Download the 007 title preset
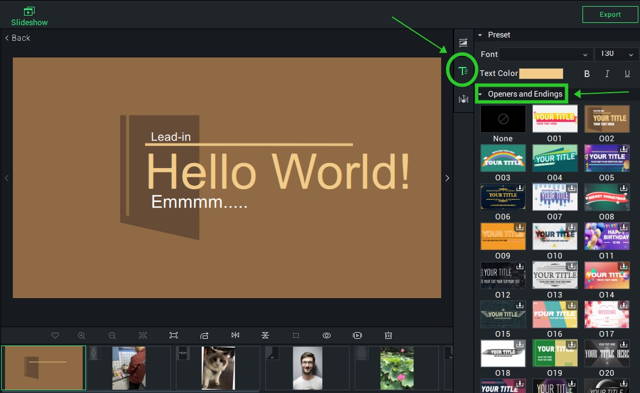The height and width of the screenshot is (393, 640). coord(571,188)
